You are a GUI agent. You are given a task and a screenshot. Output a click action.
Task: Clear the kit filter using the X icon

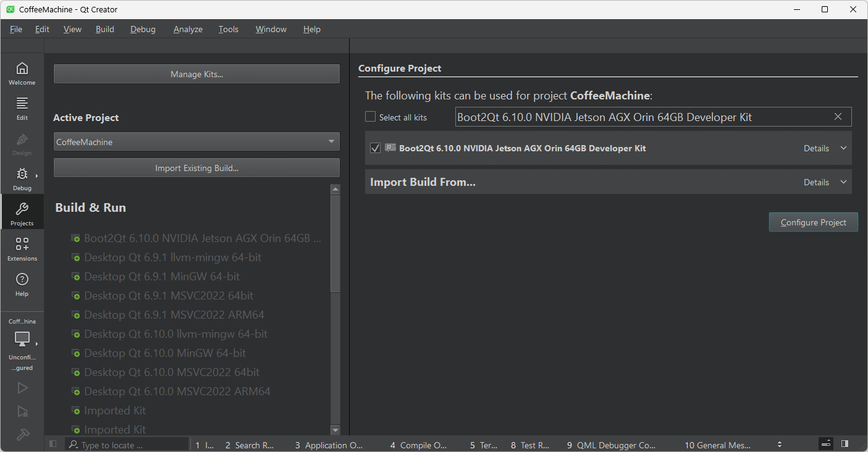coord(838,117)
